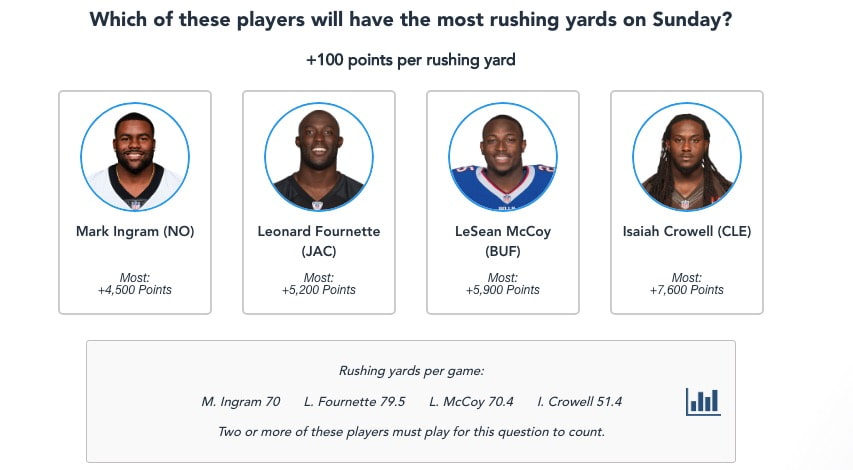Click the bar chart statistics icon
Viewport: 853px width, 470px height.
pos(703,402)
